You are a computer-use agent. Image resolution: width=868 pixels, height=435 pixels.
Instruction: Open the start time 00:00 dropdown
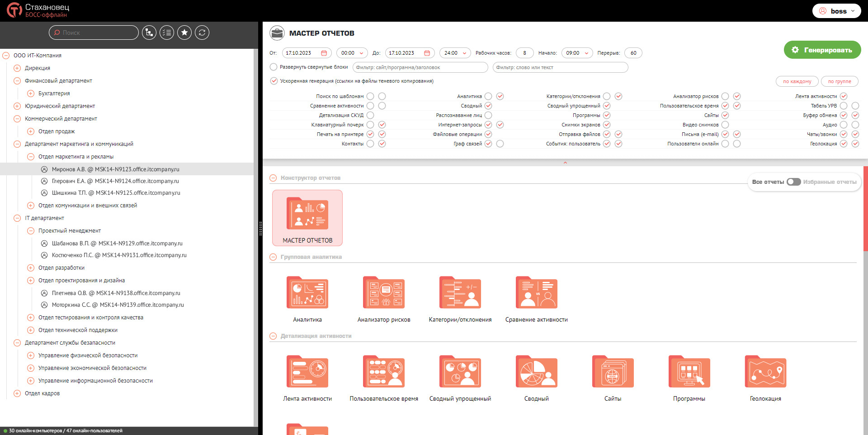tap(352, 53)
